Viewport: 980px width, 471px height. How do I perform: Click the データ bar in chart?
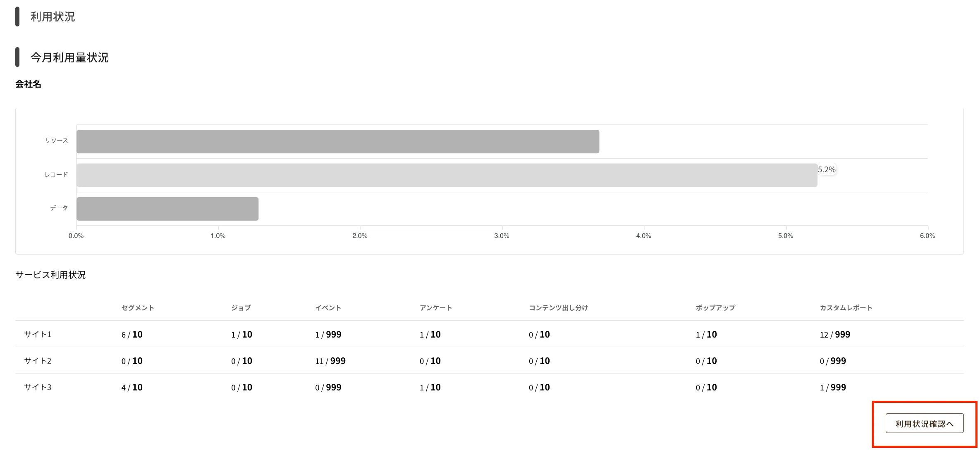pyautogui.click(x=167, y=209)
